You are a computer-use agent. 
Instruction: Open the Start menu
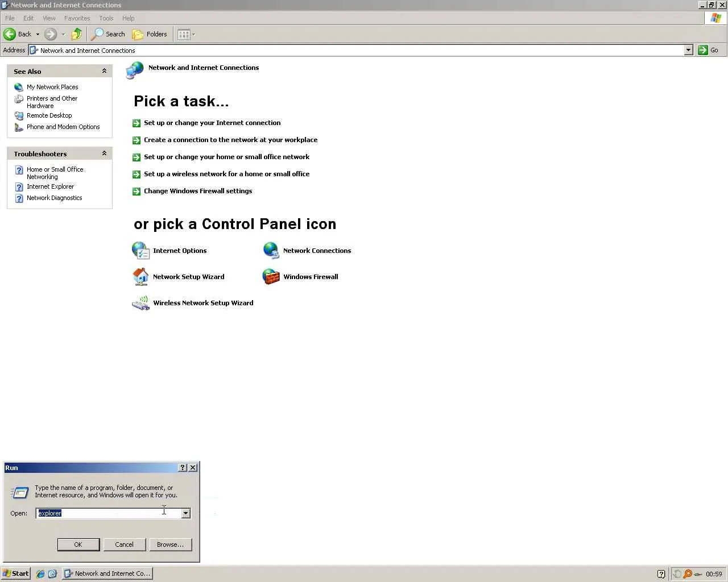16,573
